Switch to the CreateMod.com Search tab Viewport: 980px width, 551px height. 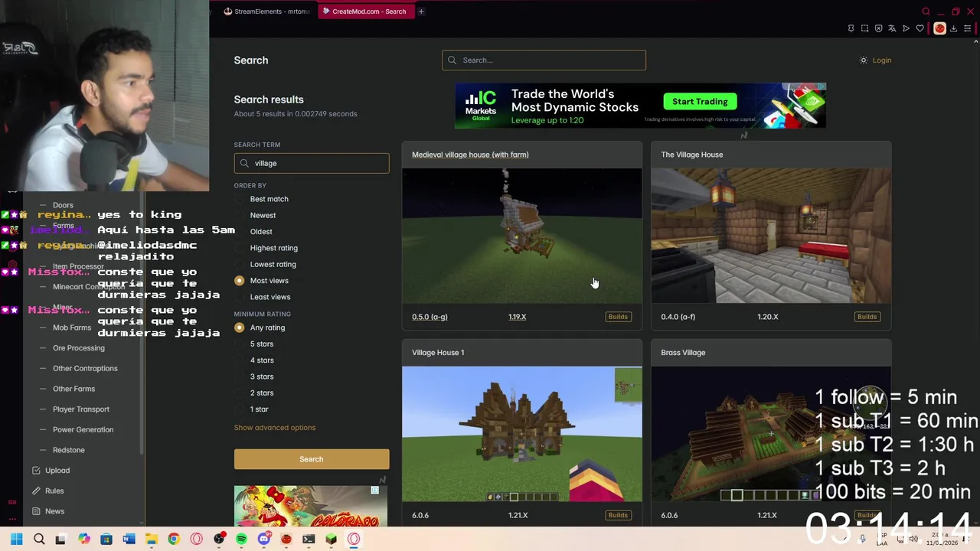(x=364, y=11)
